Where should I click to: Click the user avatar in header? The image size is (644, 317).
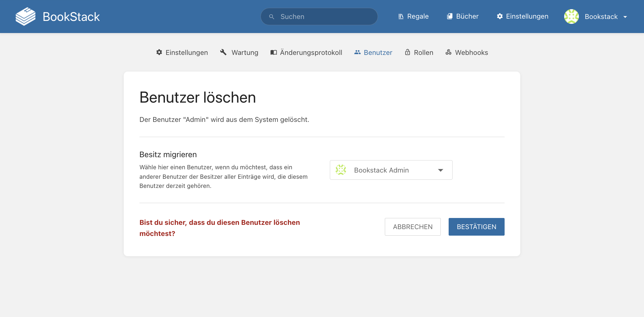pyautogui.click(x=571, y=17)
